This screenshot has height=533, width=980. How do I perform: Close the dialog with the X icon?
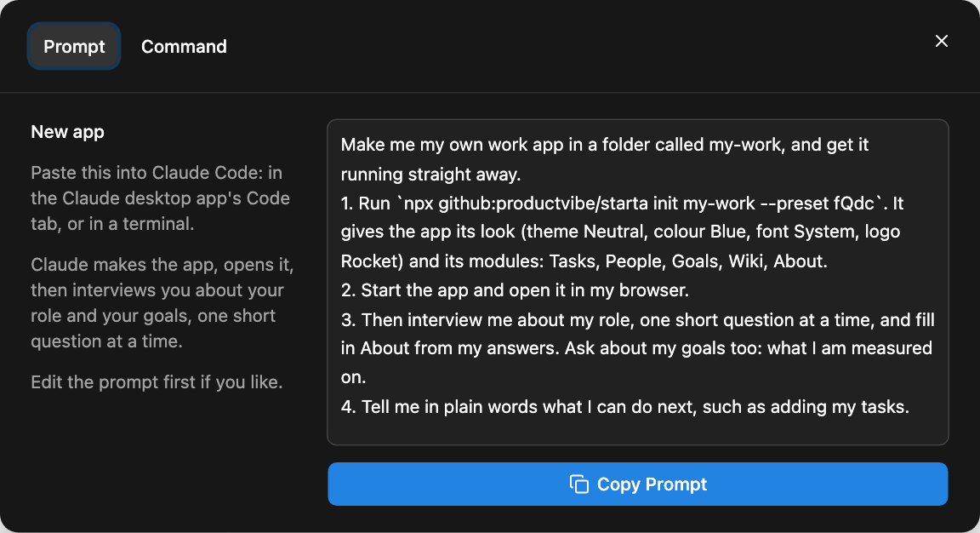point(941,41)
